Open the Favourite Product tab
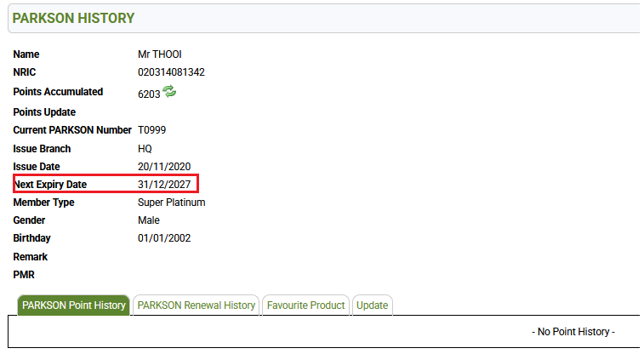Viewport: 644px width, 354px height. pyautogui.click(x=305, y=305)
